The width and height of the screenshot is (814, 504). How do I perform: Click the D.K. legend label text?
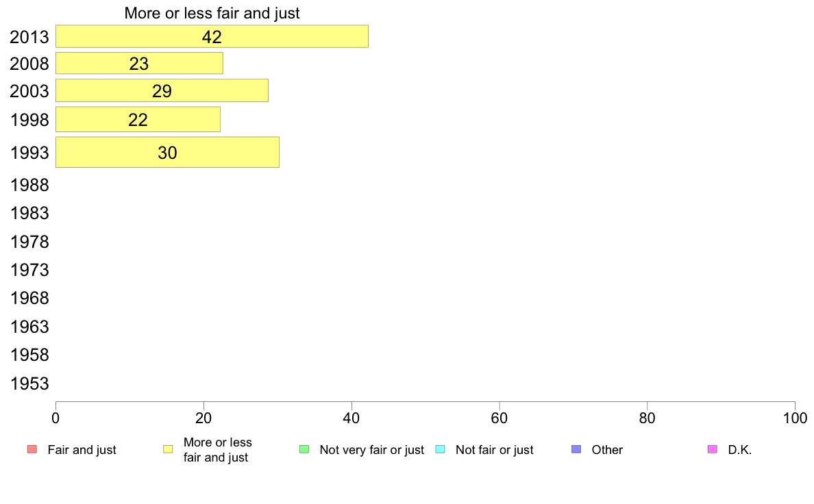point(740,450)
